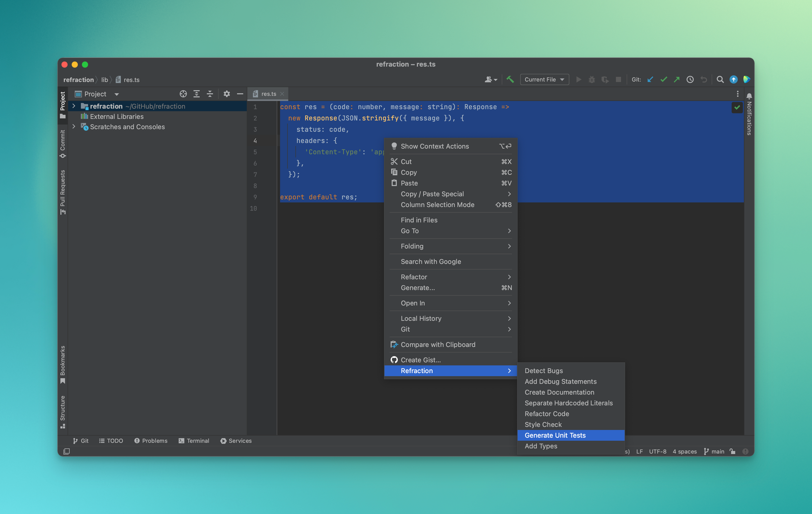Choose Cut from context menu
This screenshot has width=812, height=514.
click(451, 162)
